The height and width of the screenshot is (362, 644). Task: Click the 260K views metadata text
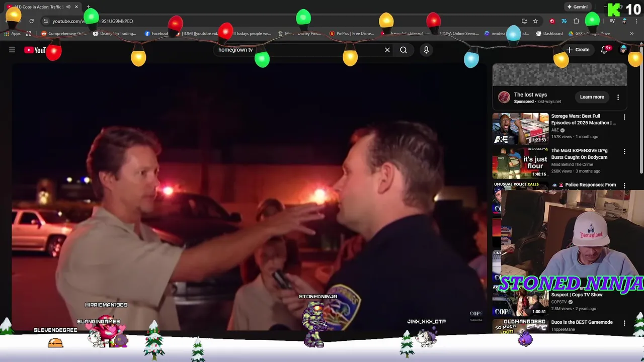(x=561, y=171)
